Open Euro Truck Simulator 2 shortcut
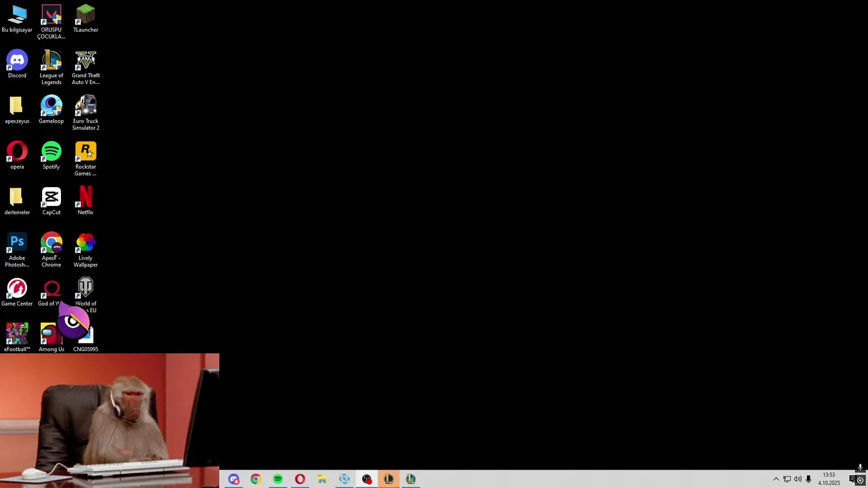Image resolution: width=868 pixels, height=488 pixels. tap(85, 113)
